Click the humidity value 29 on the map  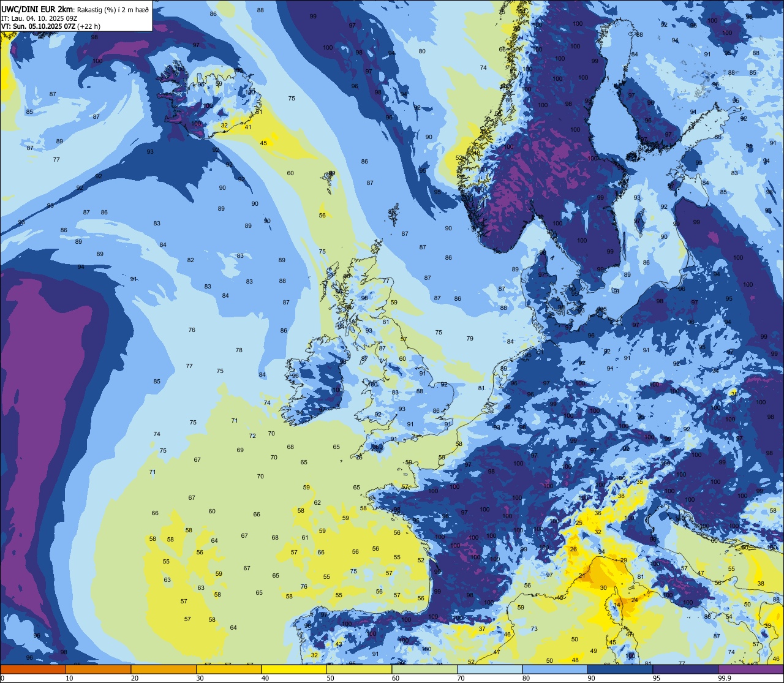(624, 560)
